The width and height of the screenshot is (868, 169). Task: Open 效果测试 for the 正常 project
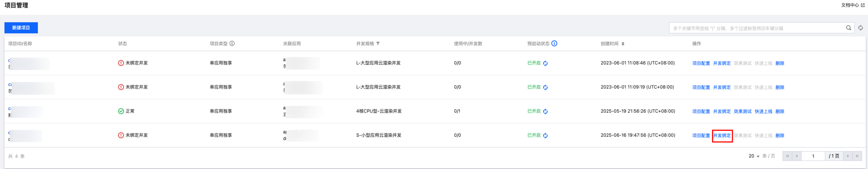(x=743, y=112)
